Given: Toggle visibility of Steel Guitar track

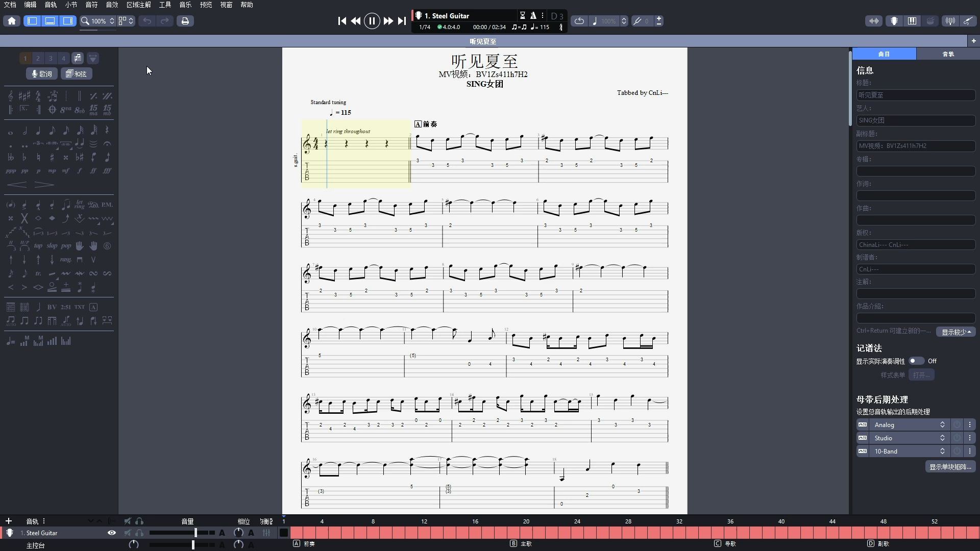Looking at the screenshot, I should (112, 533).
